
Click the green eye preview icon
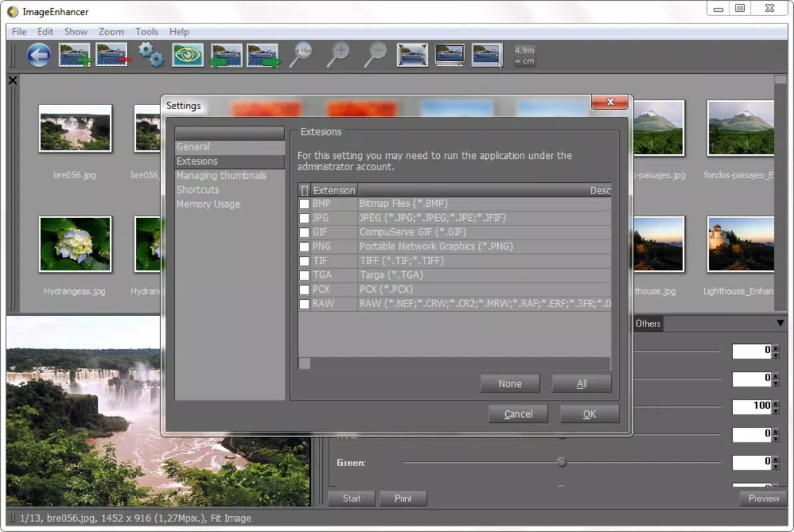[x=188, y=55]
